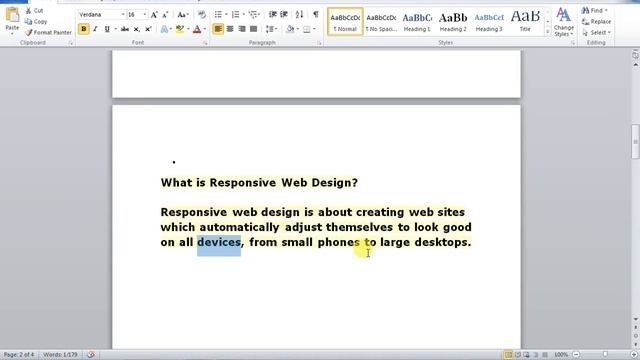Open the Paragraph dialog launcher
This screenshot has width=640, height=360.
pos(319,43)
